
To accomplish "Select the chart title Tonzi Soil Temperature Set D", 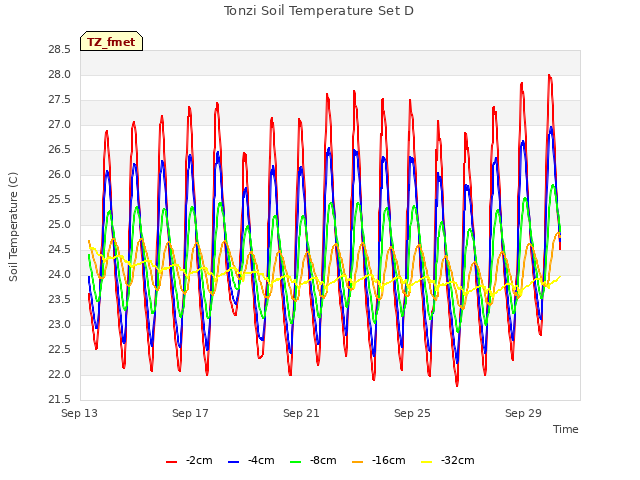I will [x=319, y=11].
